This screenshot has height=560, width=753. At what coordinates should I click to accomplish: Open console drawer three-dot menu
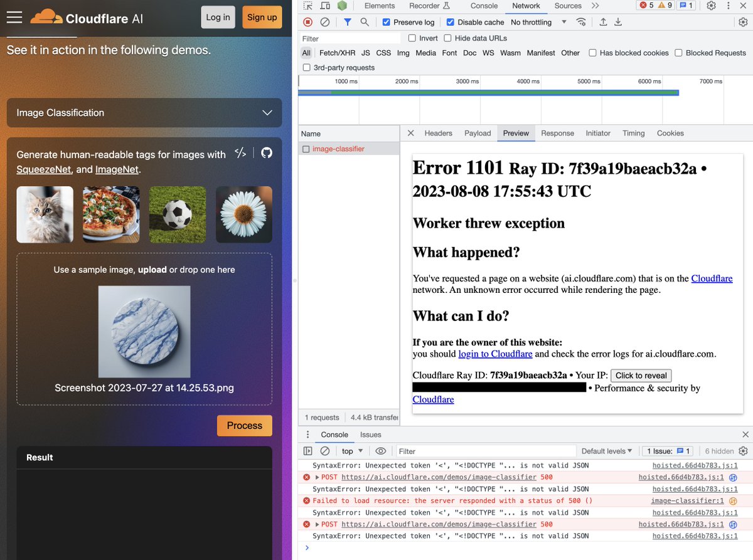307,435
